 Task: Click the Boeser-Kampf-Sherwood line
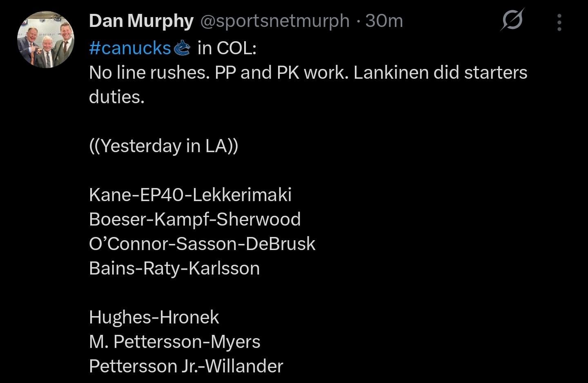195,219
